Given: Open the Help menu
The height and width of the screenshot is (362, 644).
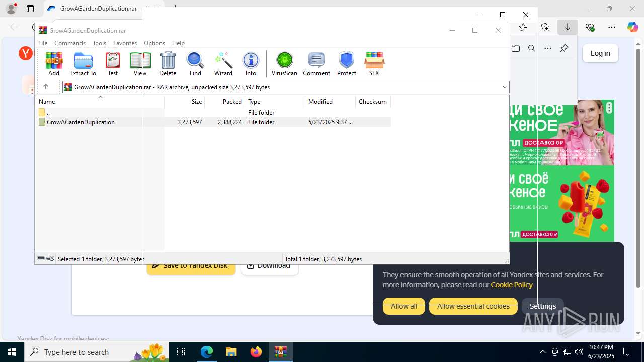Looking at the screenshot, I should (x=178, y=43).
